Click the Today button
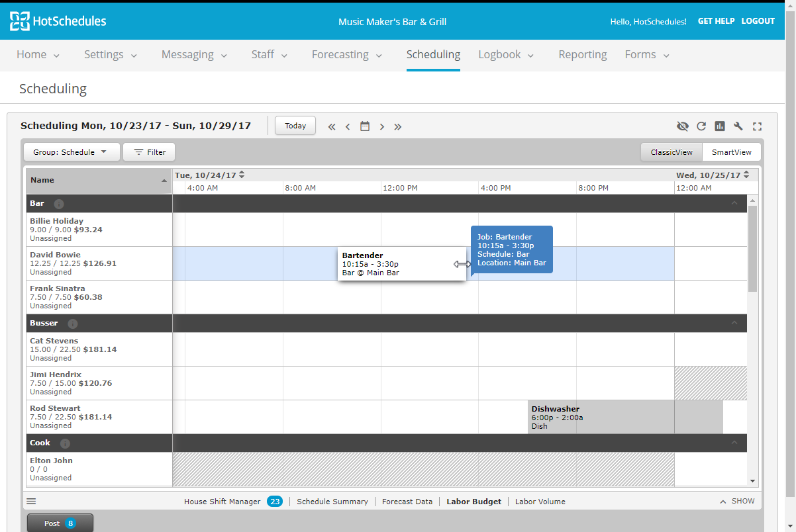 [295, 126]
